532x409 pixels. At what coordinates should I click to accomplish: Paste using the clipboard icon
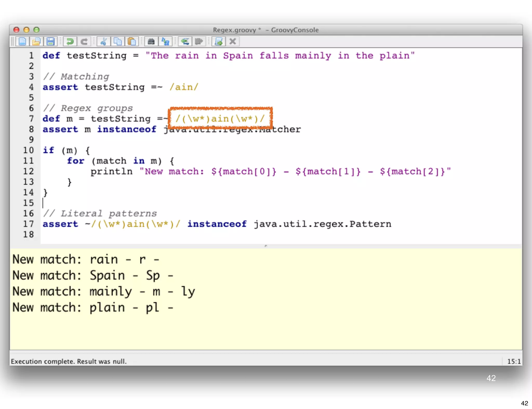pyautogui.click(x=132, y=42)
